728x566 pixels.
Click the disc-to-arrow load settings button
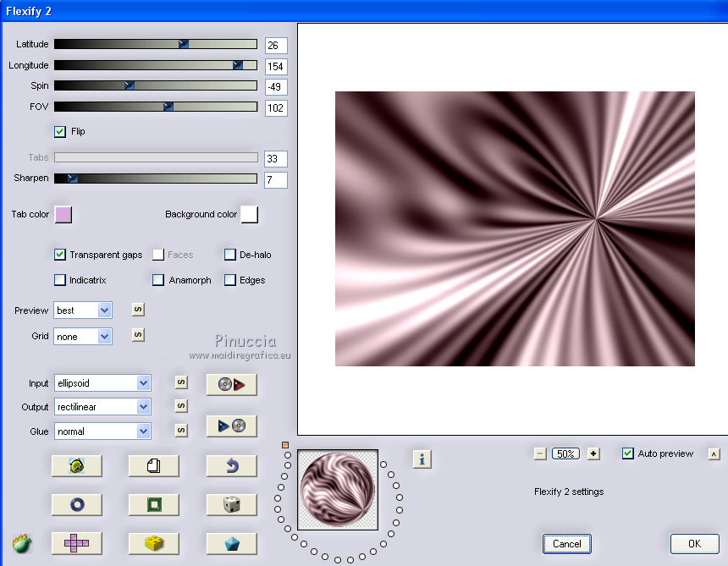231,385
